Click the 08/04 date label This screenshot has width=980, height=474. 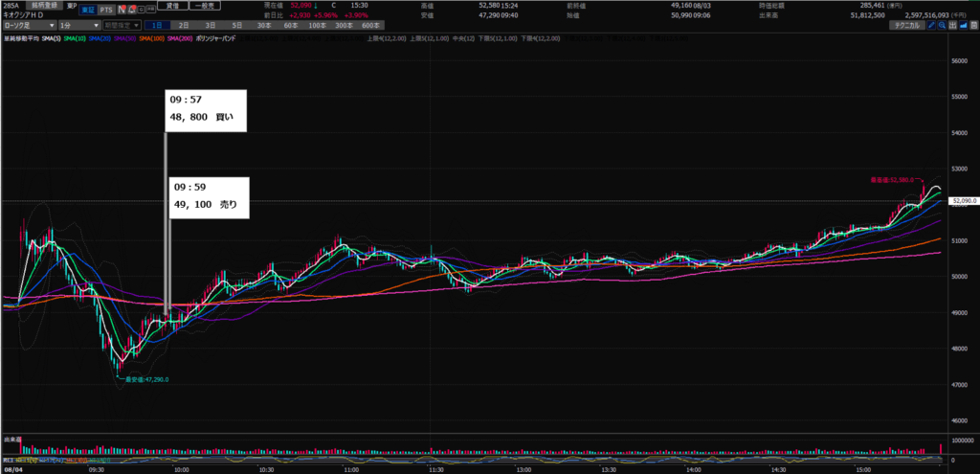tap(11, 469)
